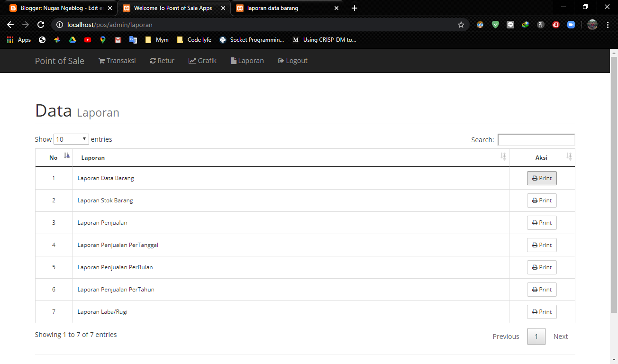Image resolution: width=618 pixels, height=364 pixels.
Task: Open the profile avatar icon
Action: [x=592, y=25]
